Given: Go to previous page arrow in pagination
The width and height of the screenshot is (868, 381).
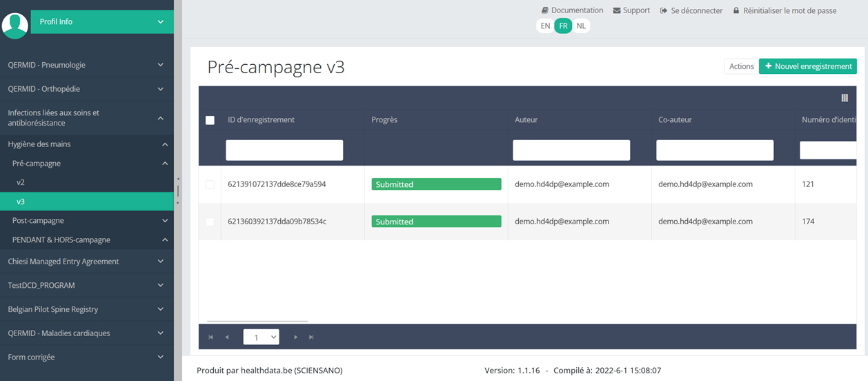Looking at the screenshot, I should 227,338.
